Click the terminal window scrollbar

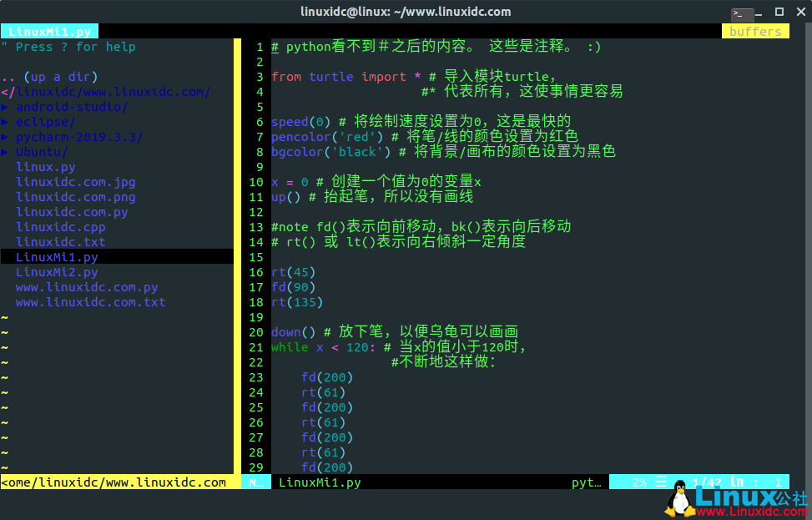click(808, 250)
